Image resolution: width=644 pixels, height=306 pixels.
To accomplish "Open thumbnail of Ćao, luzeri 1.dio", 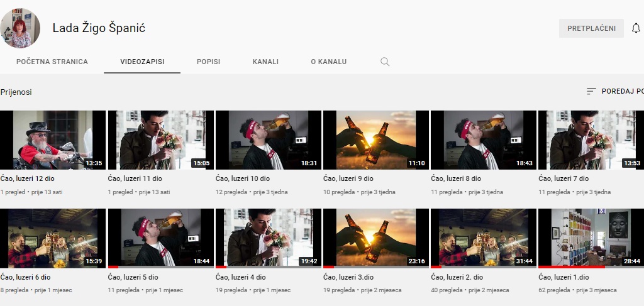I will 591,238.
